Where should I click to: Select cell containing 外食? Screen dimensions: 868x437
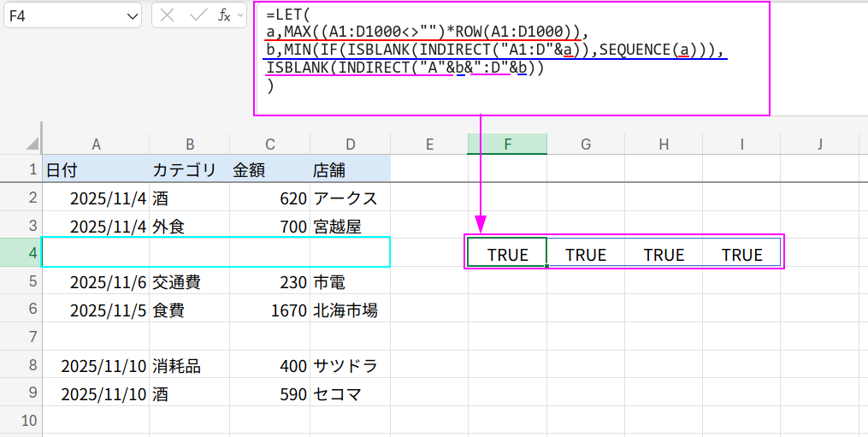coord(189,225)
